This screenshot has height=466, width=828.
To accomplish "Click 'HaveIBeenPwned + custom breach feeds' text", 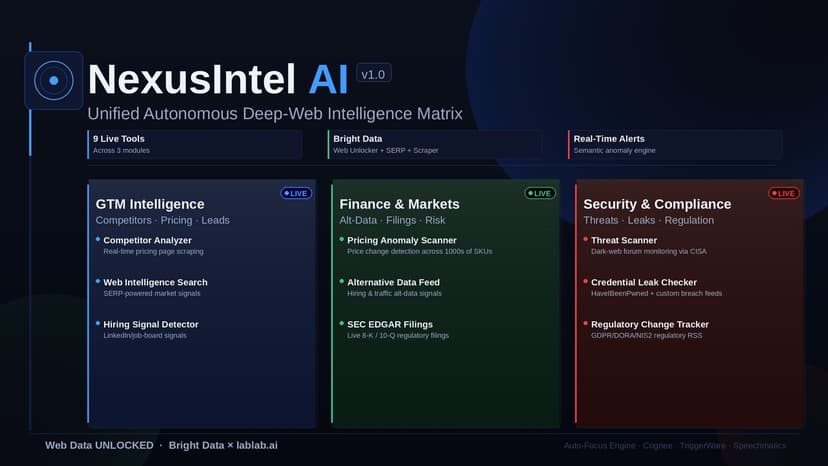I will pyautogui.click(x=656, y=293).
